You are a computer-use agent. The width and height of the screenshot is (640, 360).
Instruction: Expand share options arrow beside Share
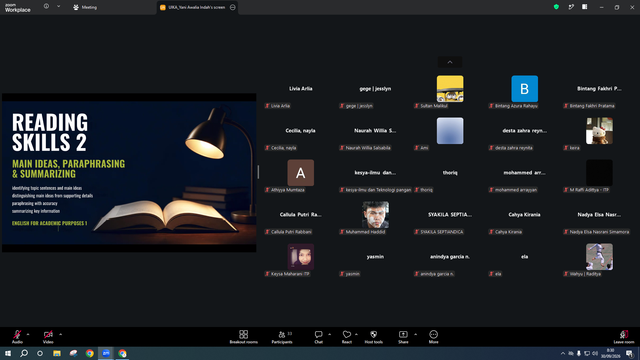[416, 334]
